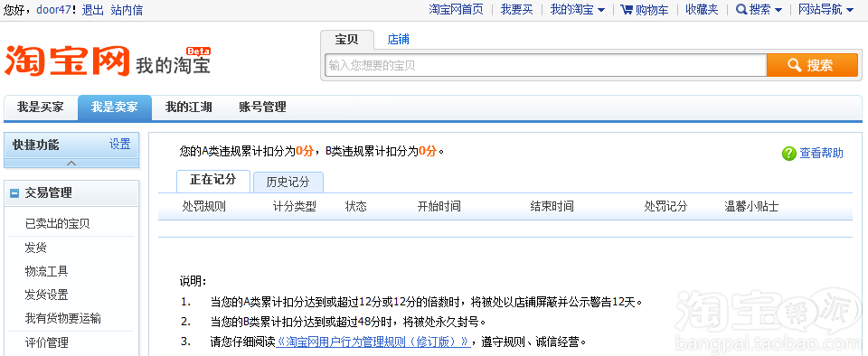This screenshot has height=356, width=868.
Task: Click the 处罚记分 column header
Action: [665, 207]
